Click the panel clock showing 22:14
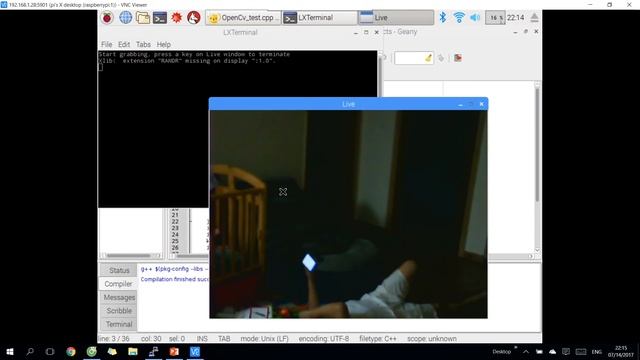This screenshot has width=640, height=360. point(516,18)
